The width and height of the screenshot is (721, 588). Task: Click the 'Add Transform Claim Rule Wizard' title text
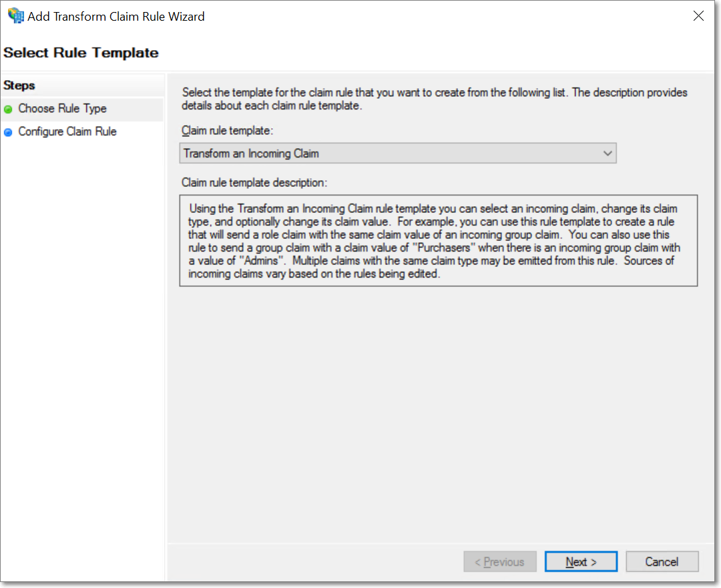[116, 16]
